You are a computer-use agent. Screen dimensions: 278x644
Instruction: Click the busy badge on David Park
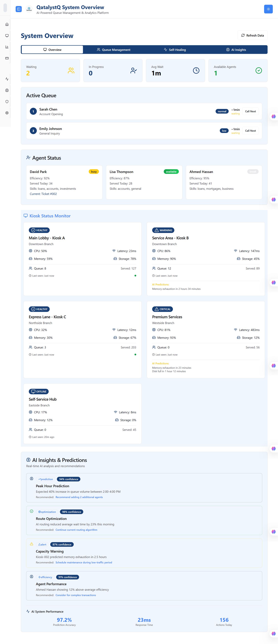click(94, 172)
